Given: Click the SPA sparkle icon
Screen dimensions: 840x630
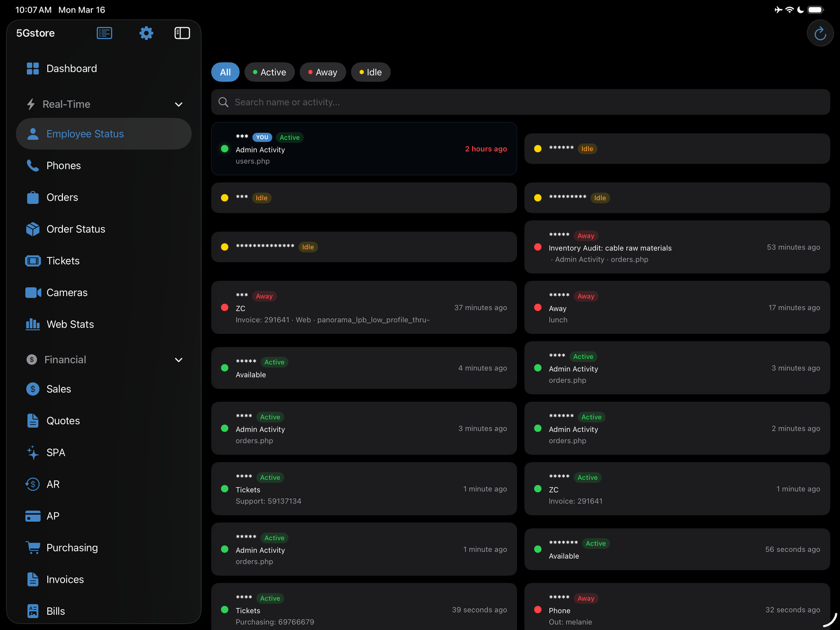Looking at the screenshot, I should 32,452.
